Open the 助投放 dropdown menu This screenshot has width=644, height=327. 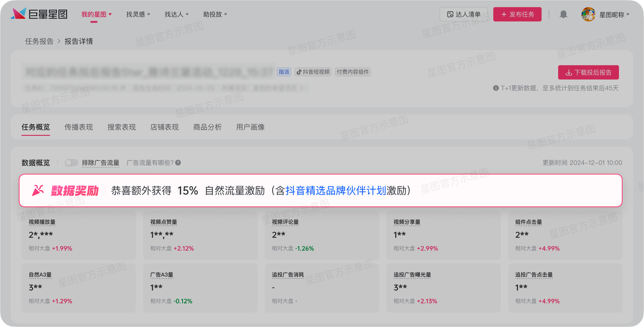(215, 15)
